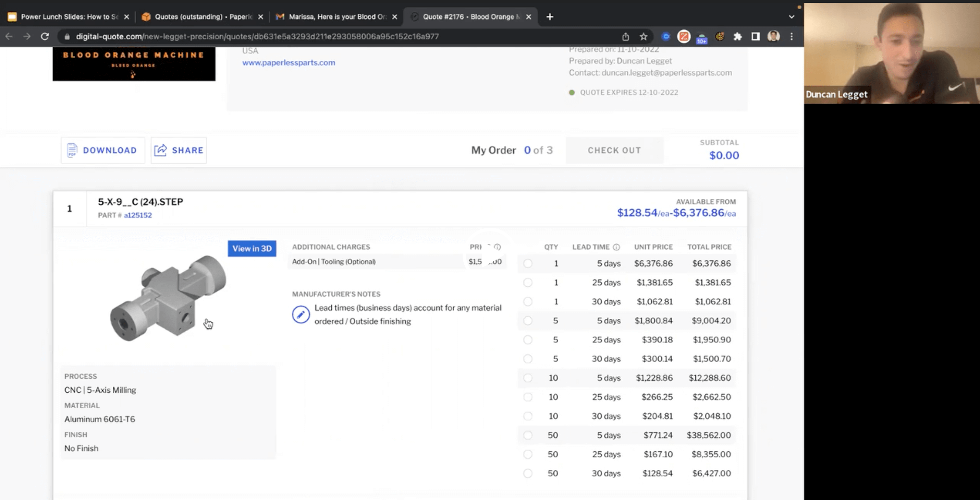This screenshot has height=500, width=980.
Task: Open the extension with 10+ badge
Action: click(x=701, y=38)
